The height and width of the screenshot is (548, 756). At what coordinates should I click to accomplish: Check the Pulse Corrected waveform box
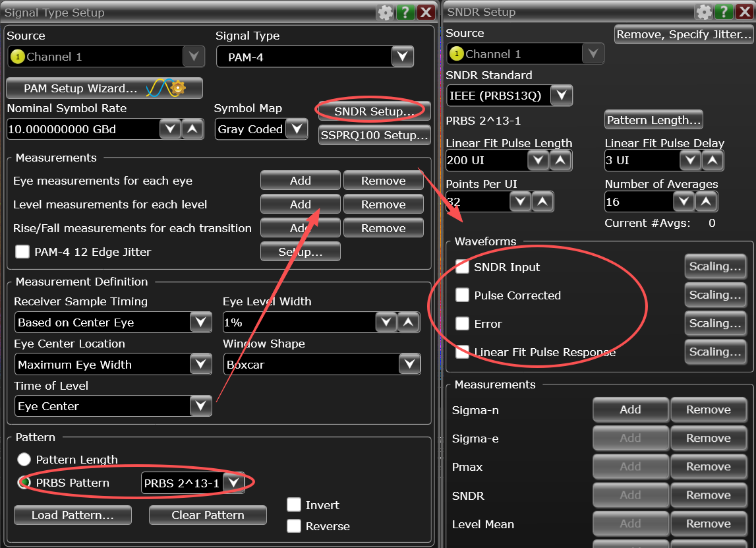[463, 295]
